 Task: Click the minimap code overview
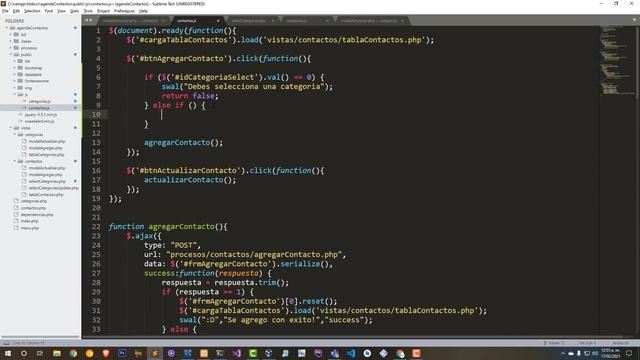click(618, 61)
